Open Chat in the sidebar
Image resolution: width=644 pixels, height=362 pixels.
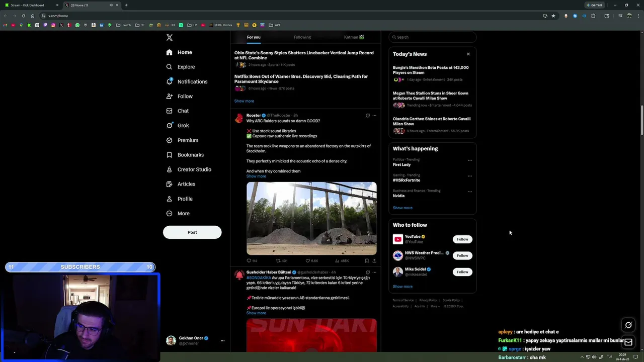(178, 111)
